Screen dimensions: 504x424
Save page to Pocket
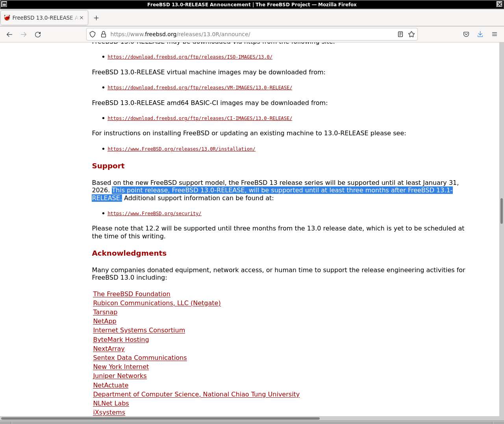point(466,34)
